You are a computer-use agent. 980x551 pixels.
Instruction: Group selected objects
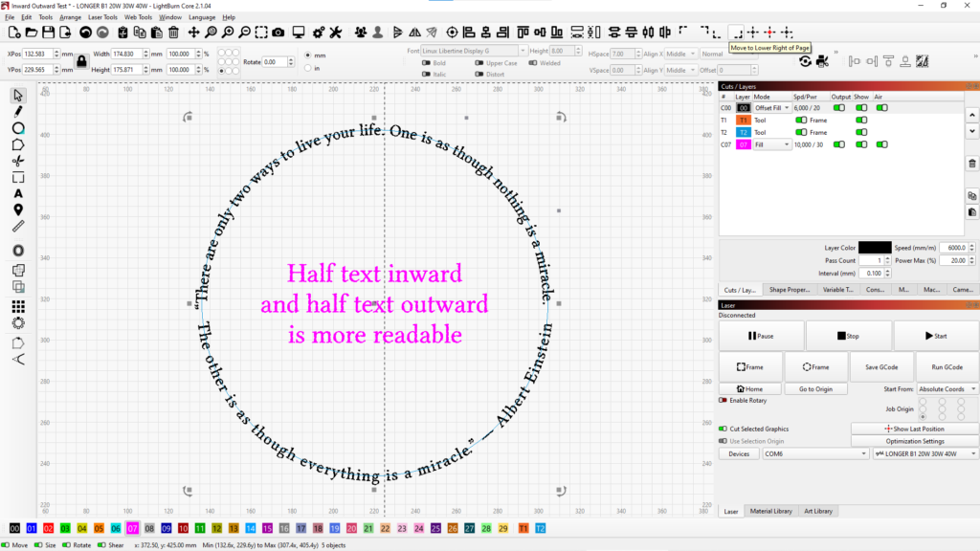click(361, 33)
